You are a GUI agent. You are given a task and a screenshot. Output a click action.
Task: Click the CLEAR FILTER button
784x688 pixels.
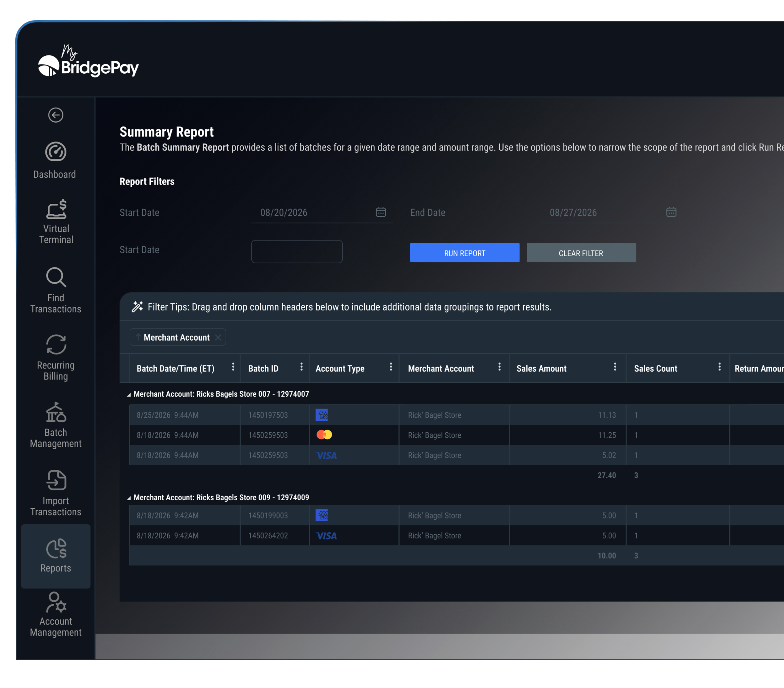(581, 253)
